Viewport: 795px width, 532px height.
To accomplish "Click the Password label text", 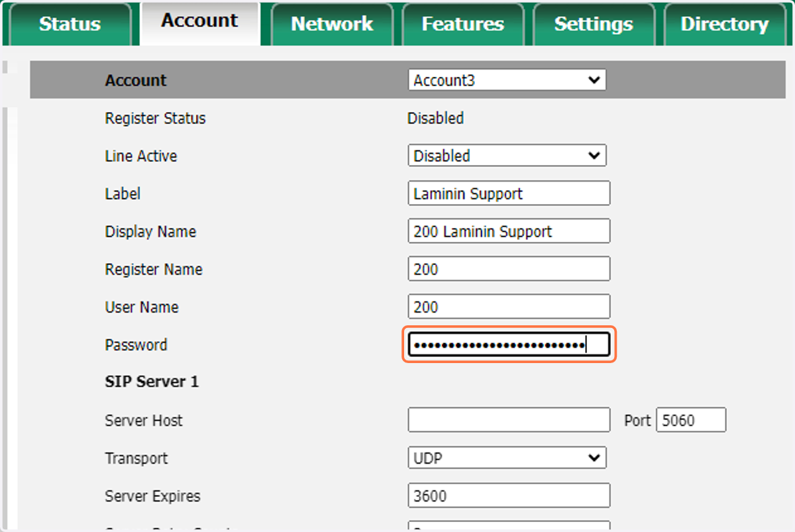I will (136, 345).
